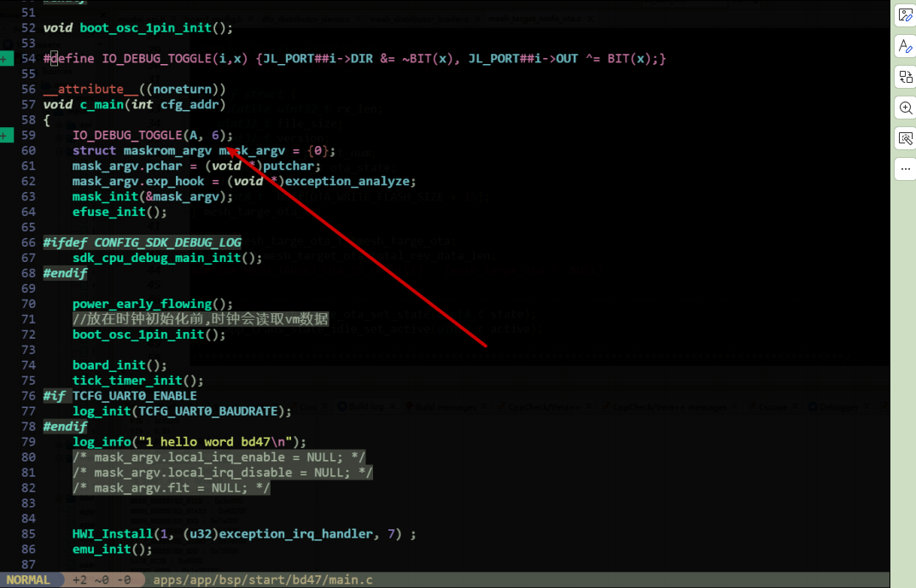
Task: Click the convert/swap format icon
Action: point(906,77)
